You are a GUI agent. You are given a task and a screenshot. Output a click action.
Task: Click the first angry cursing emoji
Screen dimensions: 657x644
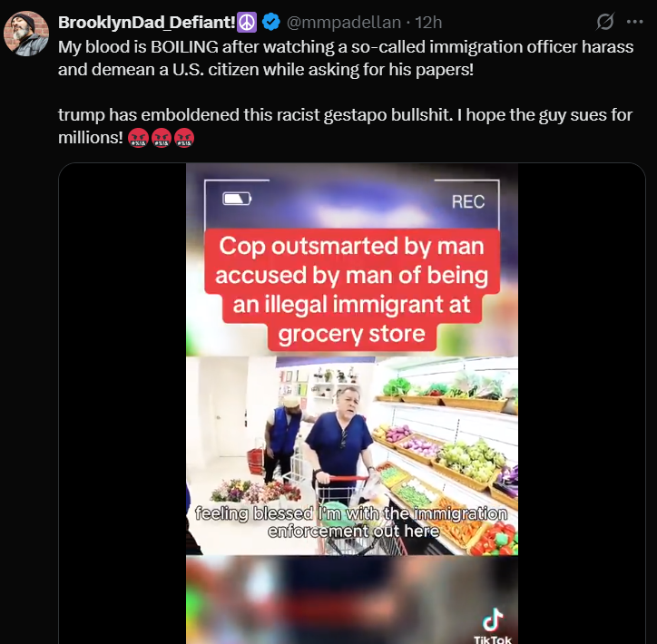click(x=138, y=138)
